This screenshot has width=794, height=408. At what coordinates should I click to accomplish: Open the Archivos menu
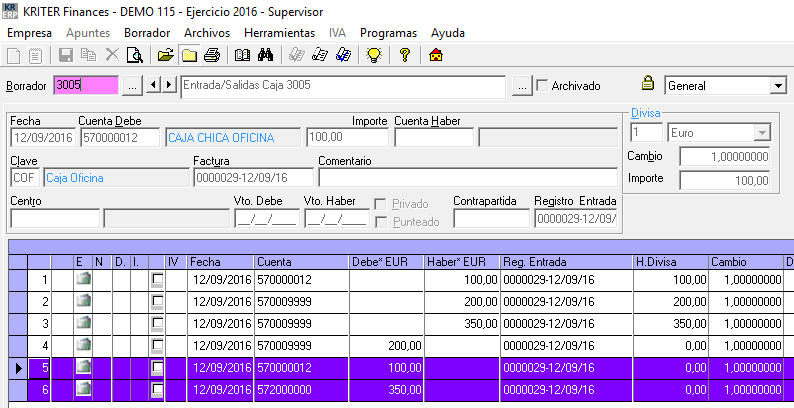[207, 33]
